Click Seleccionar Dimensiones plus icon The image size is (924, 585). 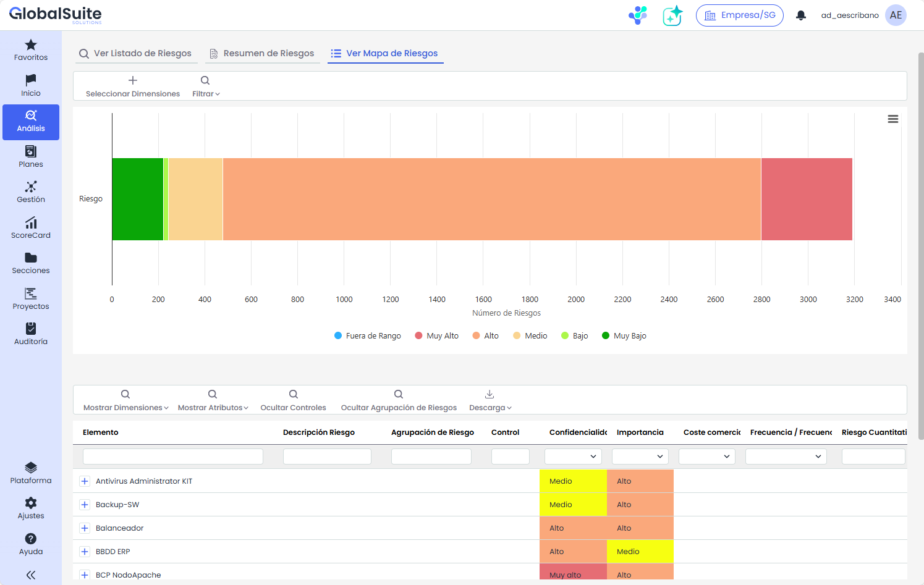tap(133, 80)
